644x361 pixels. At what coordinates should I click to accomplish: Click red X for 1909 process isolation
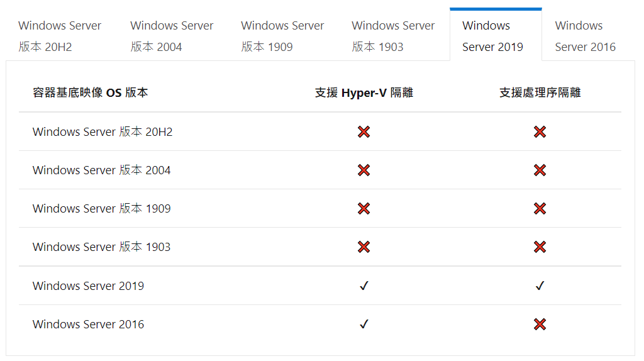pos(540,209)
